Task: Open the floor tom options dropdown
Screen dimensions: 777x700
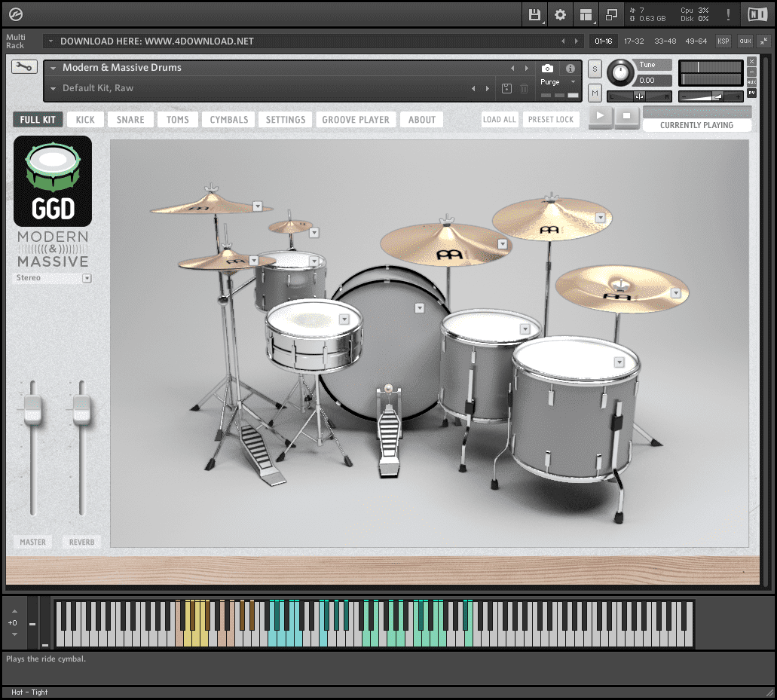Action: pos(619,362)
